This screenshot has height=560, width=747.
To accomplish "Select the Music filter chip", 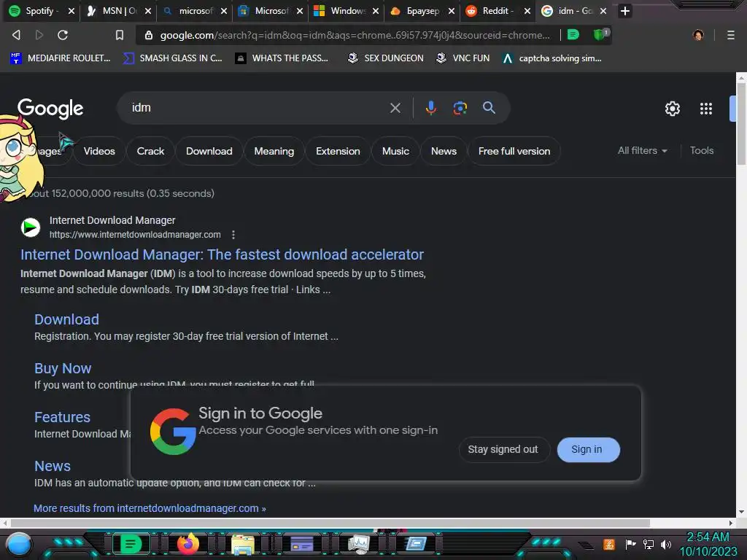I will (395, 151).
